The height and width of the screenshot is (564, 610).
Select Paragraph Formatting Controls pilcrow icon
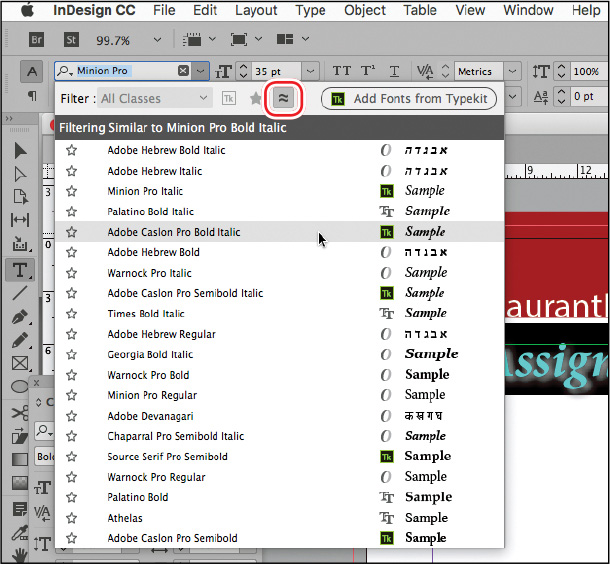pos(32,95)
